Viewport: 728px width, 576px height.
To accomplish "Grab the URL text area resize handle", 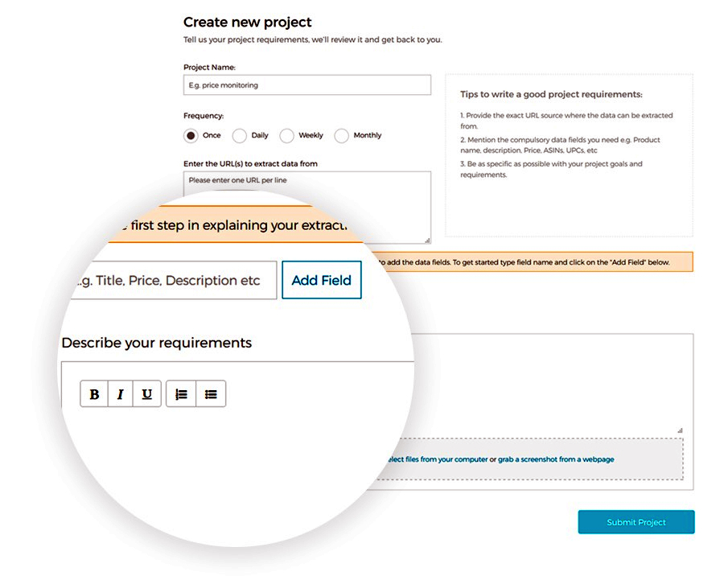I will [428, 240].
